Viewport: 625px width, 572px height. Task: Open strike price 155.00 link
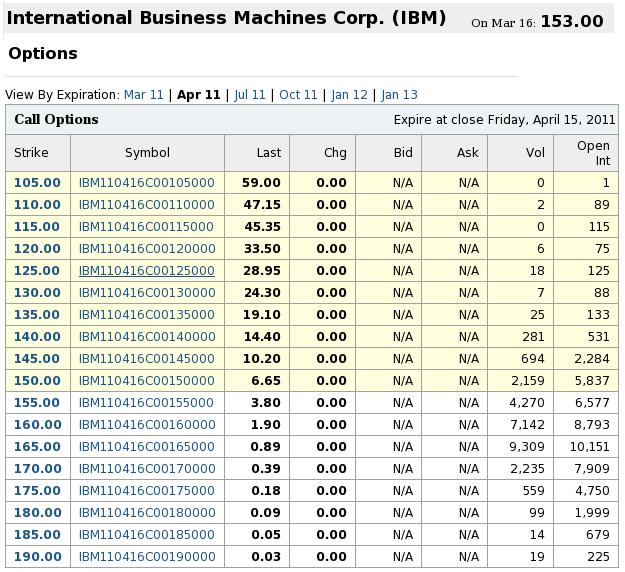click(37, 402)
